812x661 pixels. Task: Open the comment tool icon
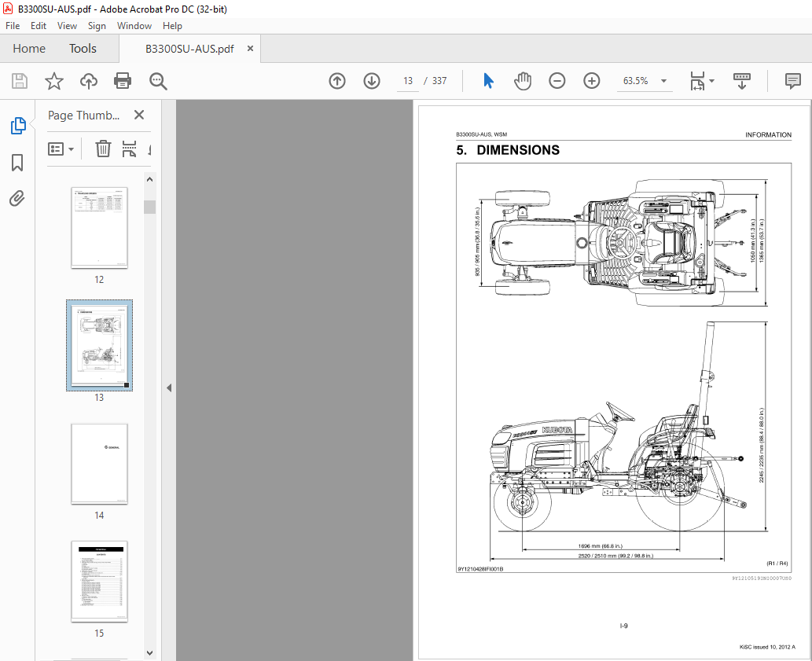793,81
